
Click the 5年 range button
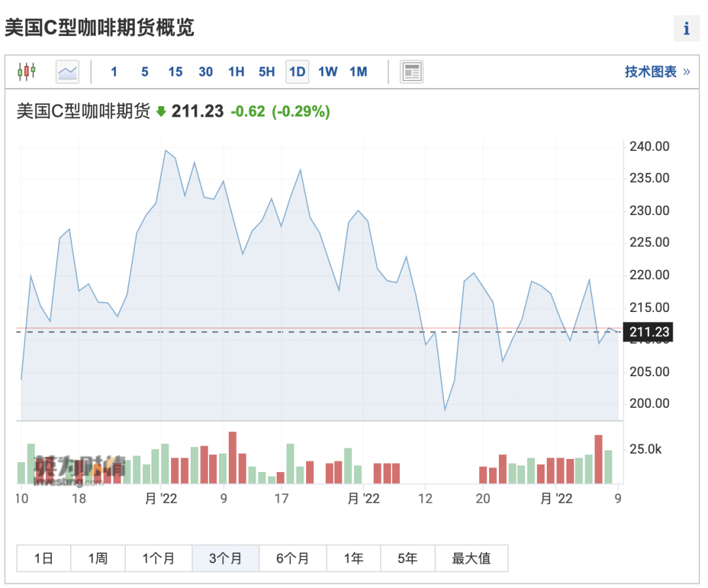point(407,558)
